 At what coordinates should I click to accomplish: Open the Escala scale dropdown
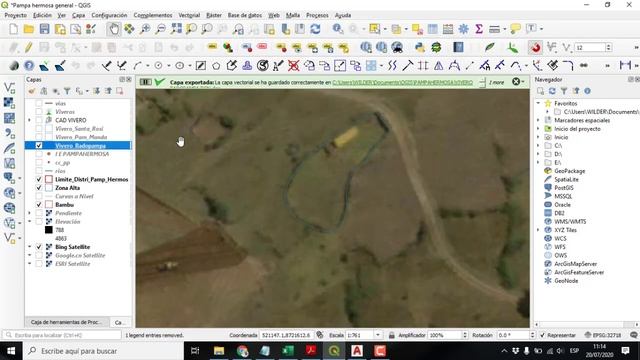coord(378,335)
